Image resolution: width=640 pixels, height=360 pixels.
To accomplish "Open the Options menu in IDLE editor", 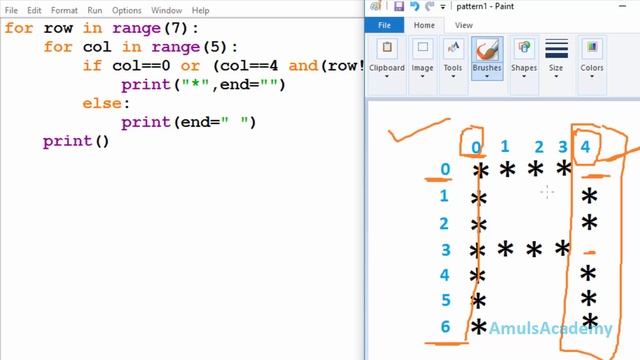I will tap(127, 10).
